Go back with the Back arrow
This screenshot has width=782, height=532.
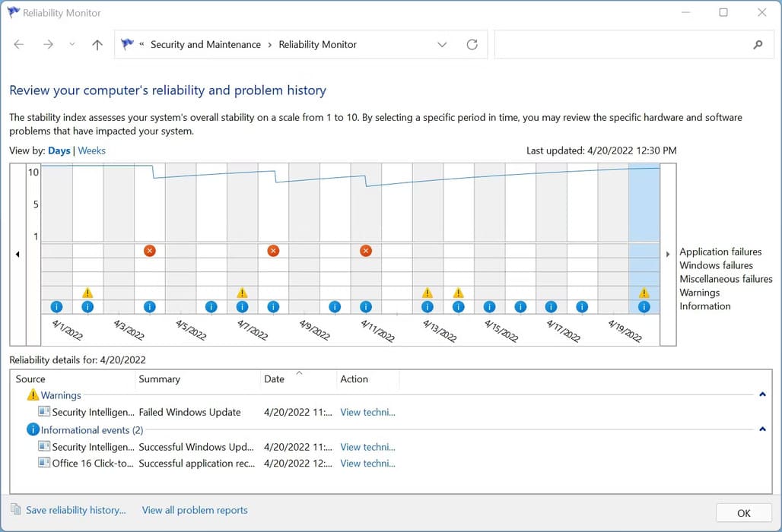(x=19, y=44)
